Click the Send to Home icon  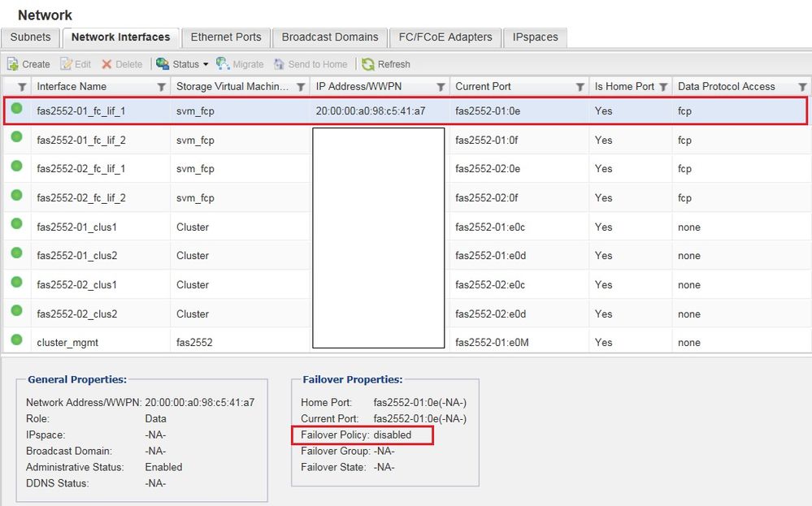280,64
